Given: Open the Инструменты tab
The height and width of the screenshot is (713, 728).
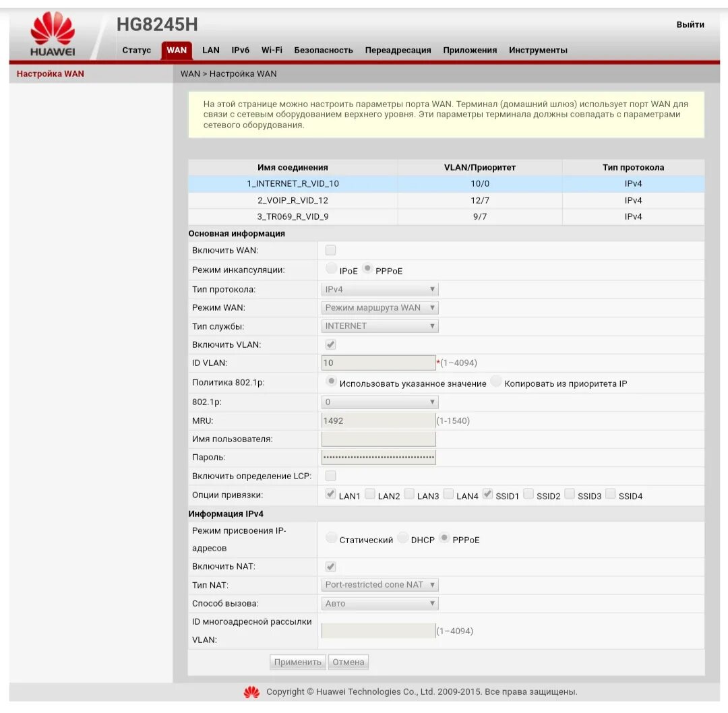Looking at the screenshot, I should point(538,50).
